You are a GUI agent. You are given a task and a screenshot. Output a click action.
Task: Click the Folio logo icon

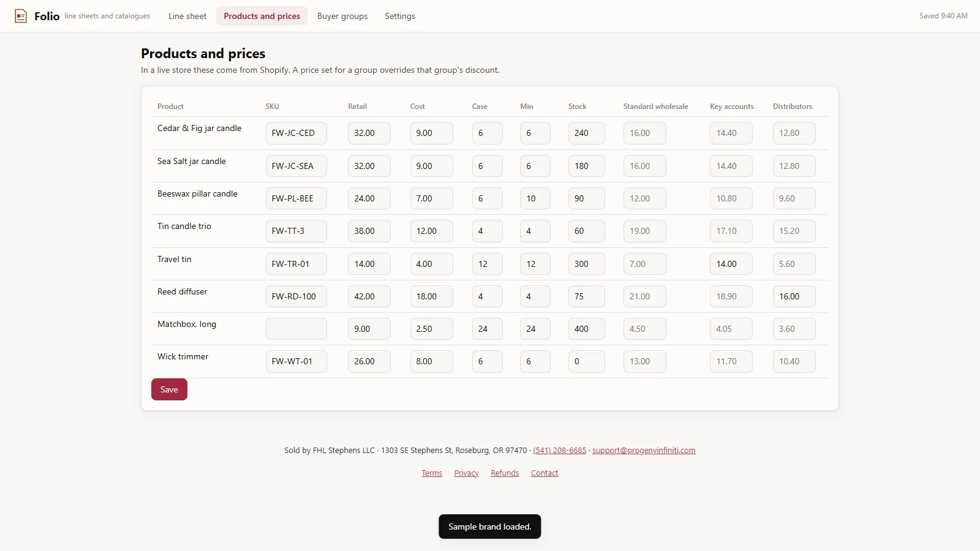[x=21, y=16]
